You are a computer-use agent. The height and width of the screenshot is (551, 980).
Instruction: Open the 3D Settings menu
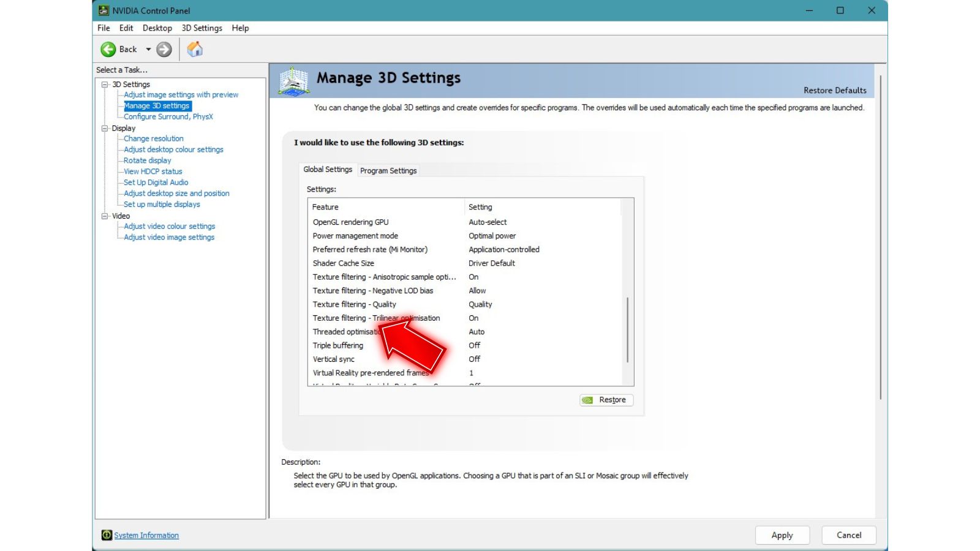[202, 28]
